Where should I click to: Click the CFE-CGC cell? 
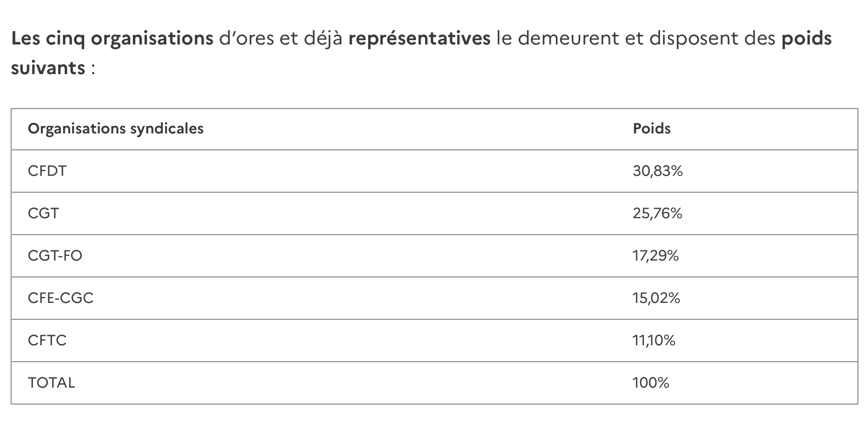(60, 298)
